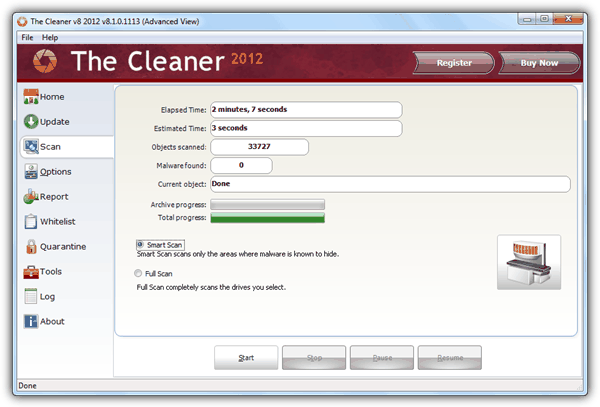Click the Resume button
The image size is (600, 407).
point(450,358)
